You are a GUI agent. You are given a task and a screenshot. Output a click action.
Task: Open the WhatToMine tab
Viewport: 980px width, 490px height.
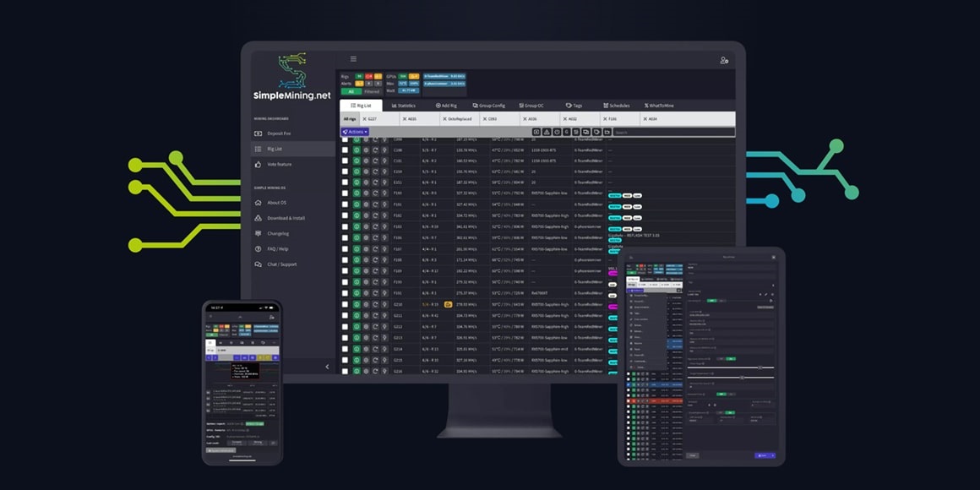[x=659, y=106]
